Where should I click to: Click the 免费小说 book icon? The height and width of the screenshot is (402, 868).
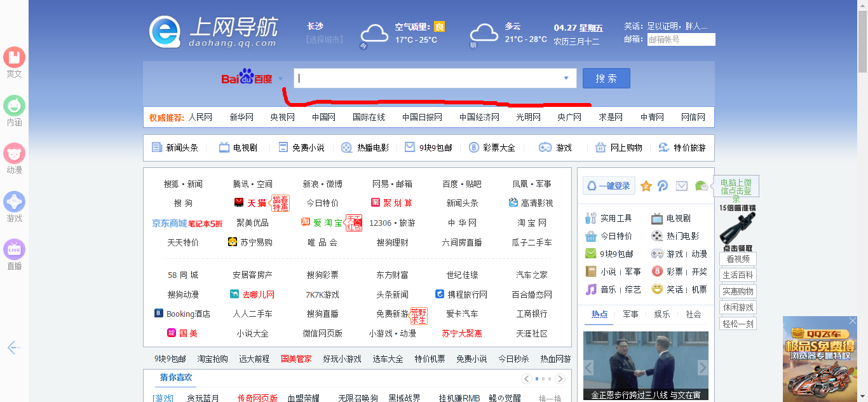(x=283, y=148)
